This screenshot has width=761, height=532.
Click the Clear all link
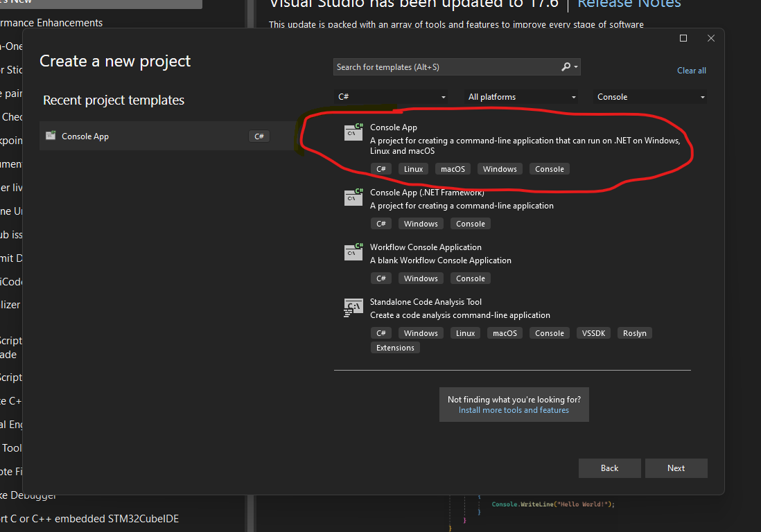click(x=692, y=71)
